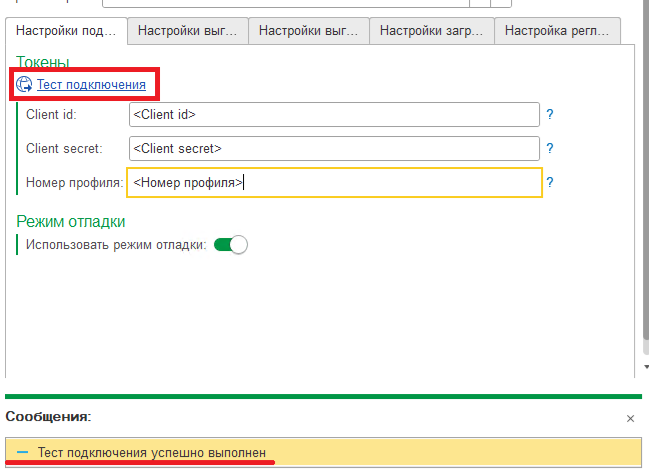Focus the Client id input field
This screenshot has height=470, width=650.
pos(334,115)
